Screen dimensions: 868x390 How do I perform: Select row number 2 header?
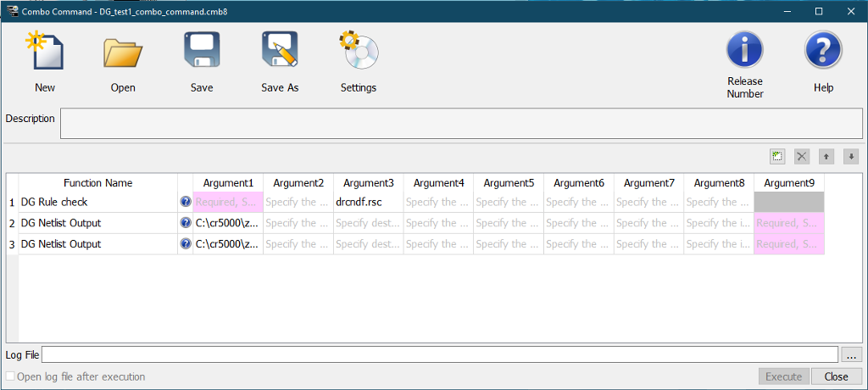tap(12, 223)
